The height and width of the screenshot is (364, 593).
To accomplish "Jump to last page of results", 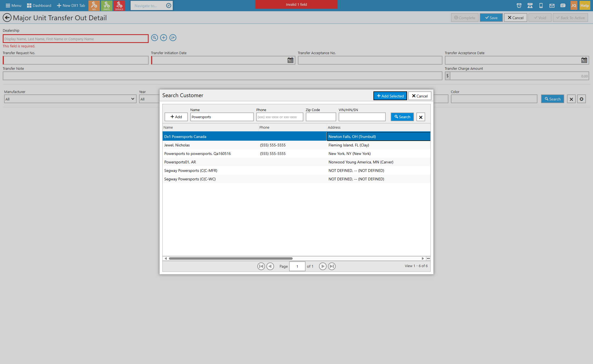I will tap(332, 266).
